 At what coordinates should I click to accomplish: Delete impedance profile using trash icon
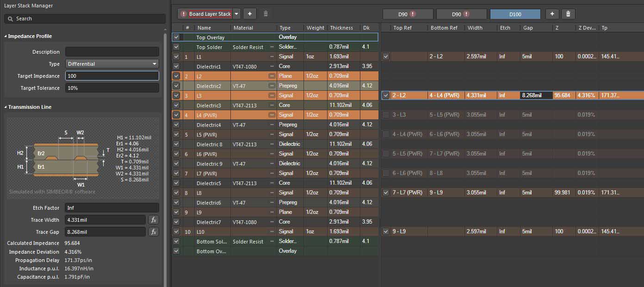568,14
